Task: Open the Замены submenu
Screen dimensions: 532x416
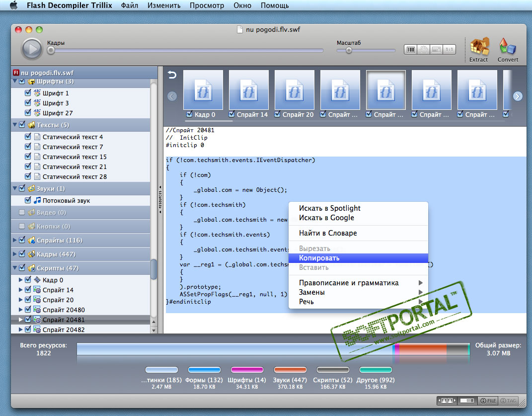Action: (x=358, y=292)
